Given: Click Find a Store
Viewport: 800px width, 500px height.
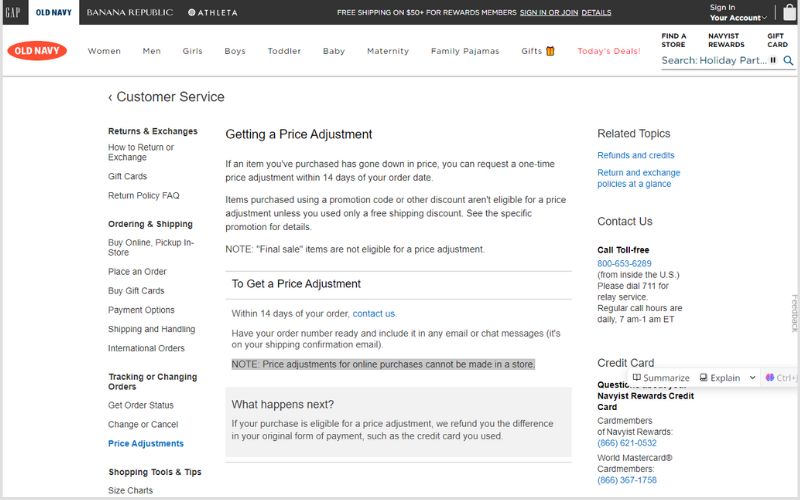Looking at the screenshot, I should (x=673, y=40).
